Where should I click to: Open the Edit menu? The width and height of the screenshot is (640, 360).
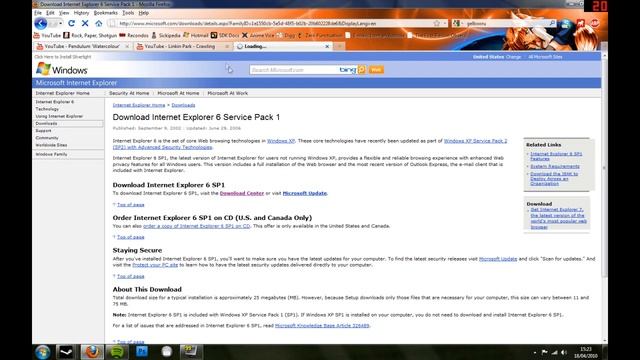coord(50,13)
